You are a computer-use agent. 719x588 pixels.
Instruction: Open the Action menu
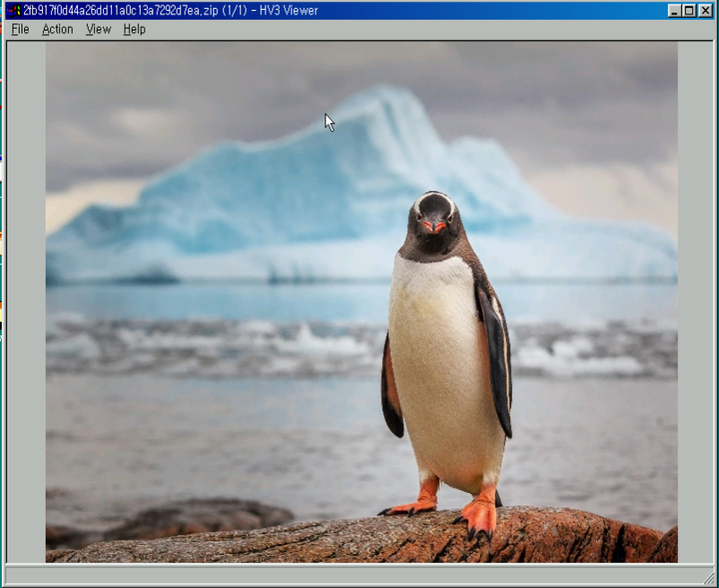tap(57, 30)
